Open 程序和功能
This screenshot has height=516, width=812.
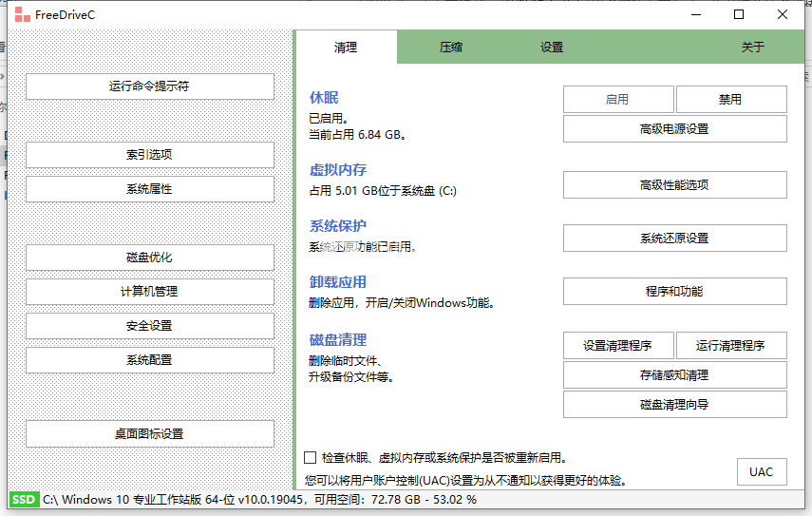(x=674, y=292)
